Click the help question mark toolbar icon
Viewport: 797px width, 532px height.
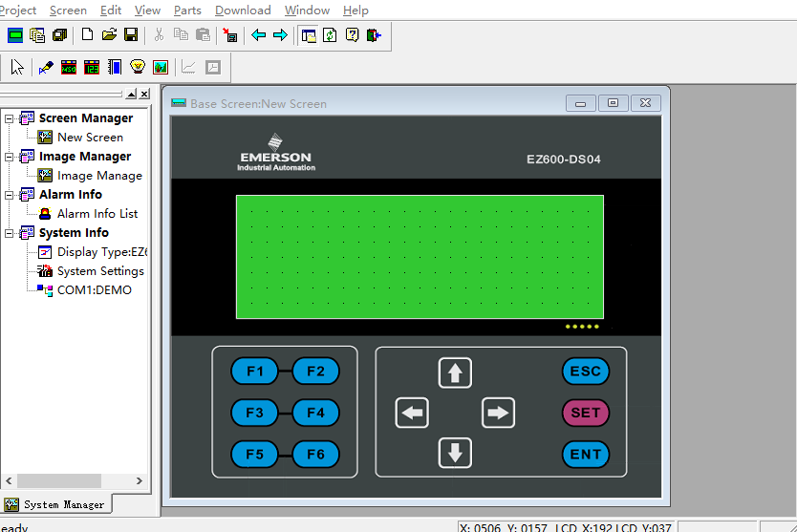(352, 35)
